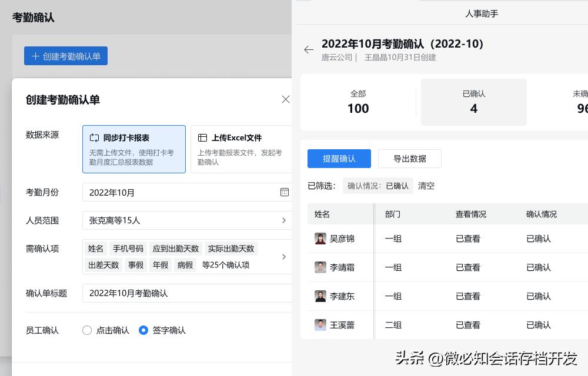This screenshot has height=376, width=588.
Task: Expand the 人员范围 selector chevron
Action: pyautogui.click(x=284, y=220)
